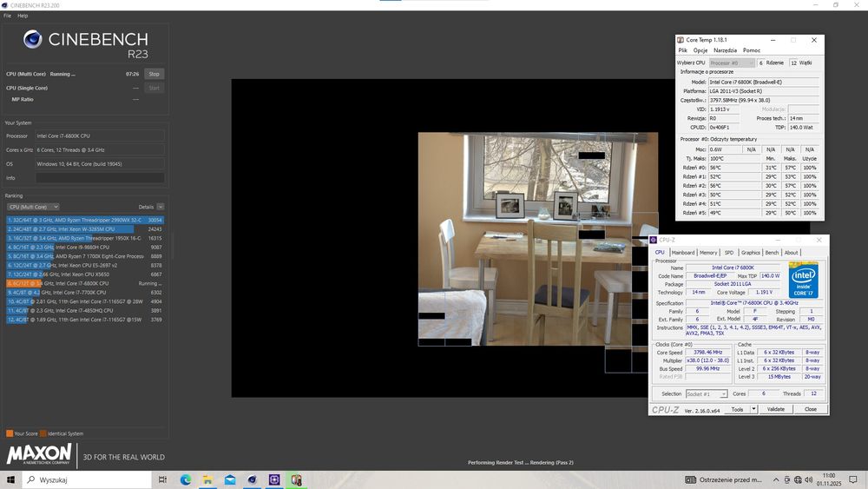Select the i7-1165G7 @ 28W ranking row

(x=85, y=301)
